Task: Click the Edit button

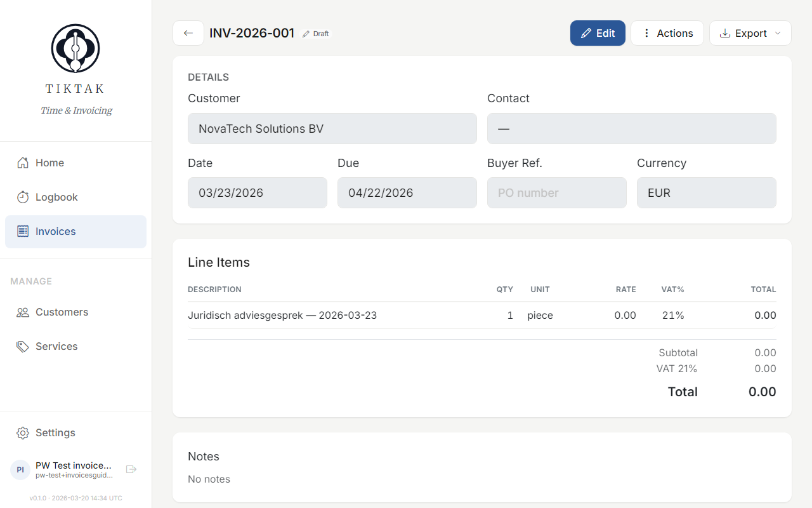Action: 597,33
